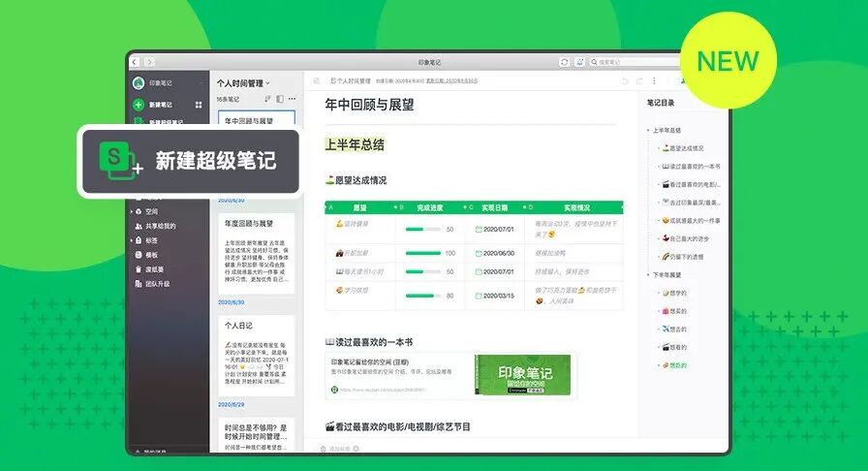Click the 实现日期 table column header
Screen dimensions: 868x471
494,207
